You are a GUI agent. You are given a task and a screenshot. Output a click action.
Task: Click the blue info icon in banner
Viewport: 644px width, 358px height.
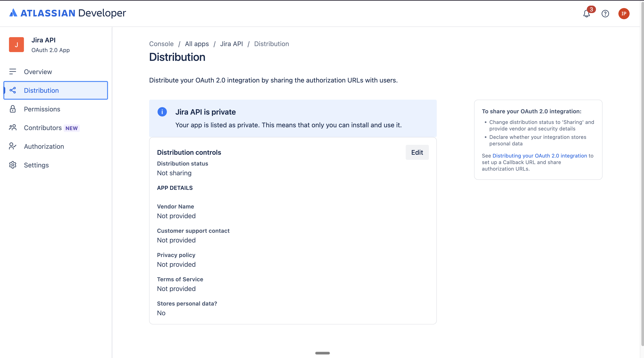[162, 112]
